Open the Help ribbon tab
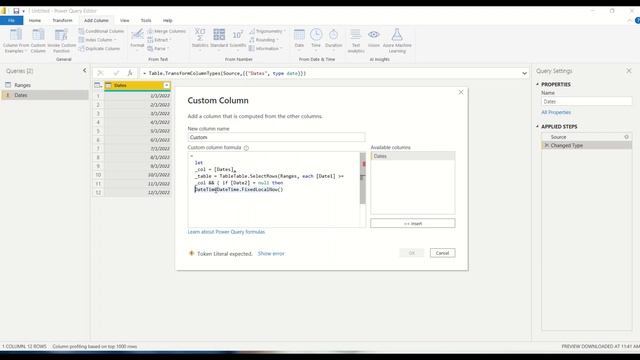Screen dimensions: 640x360 [167, 20]
